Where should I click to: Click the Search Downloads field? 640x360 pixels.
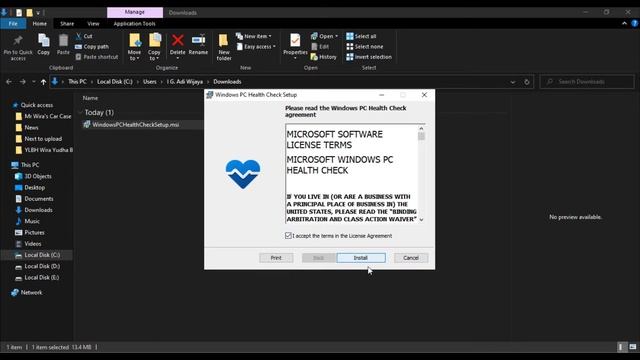[x=587, y=82]
